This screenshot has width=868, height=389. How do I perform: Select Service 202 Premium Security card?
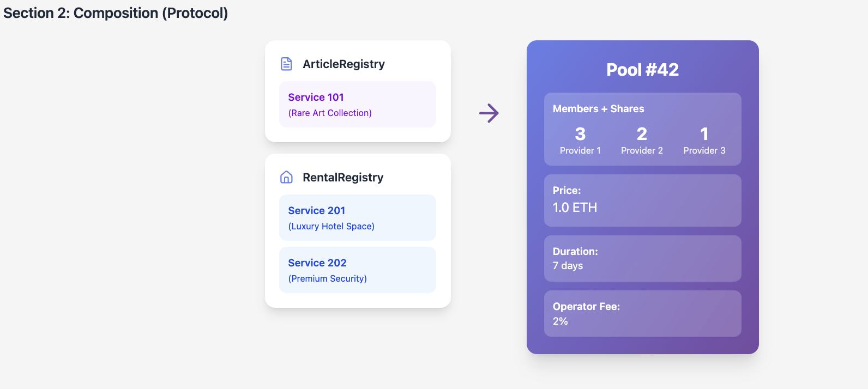pyautogui.click(x=357, y=270)
